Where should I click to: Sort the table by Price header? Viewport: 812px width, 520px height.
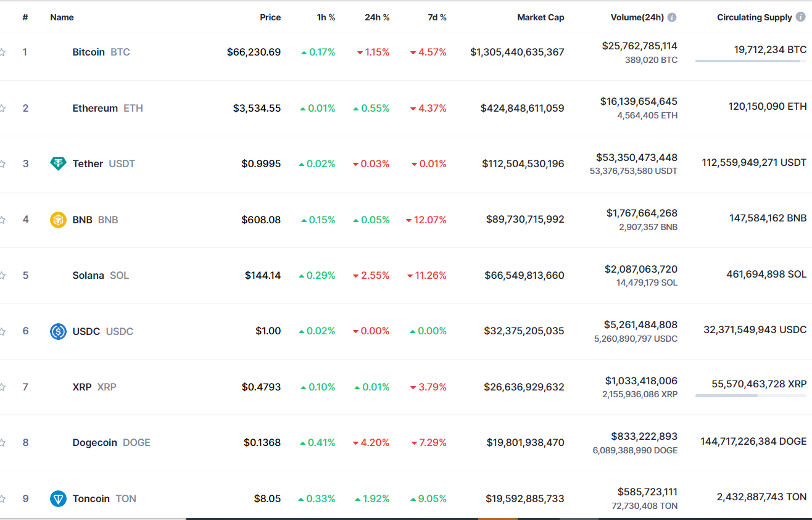coord(270,17)
